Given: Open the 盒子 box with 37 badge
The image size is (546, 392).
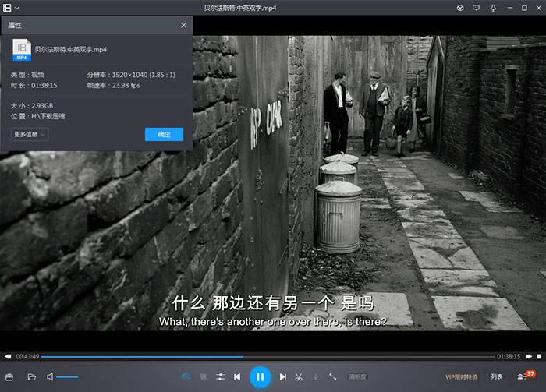Looking at the screenshot, I should (525, 376).
